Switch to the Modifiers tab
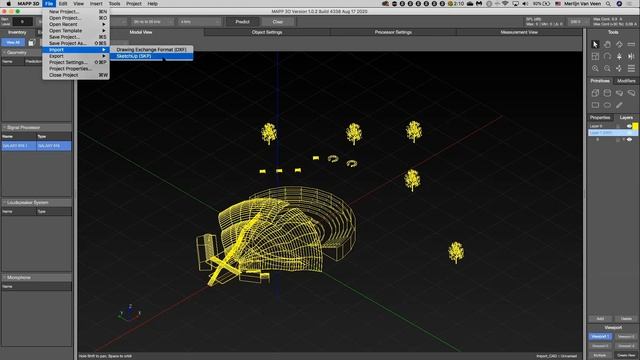The height and width of the screenshot is (360, 640). (626, 81)
